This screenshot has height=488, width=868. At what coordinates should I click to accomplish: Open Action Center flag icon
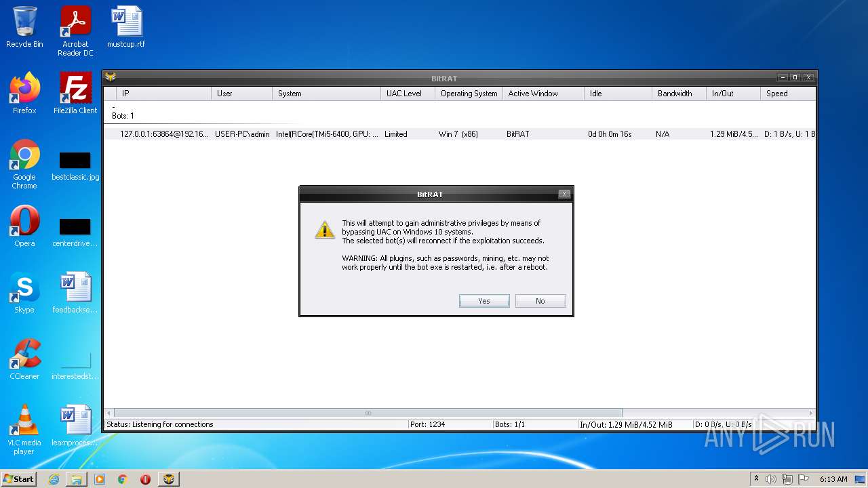pos(804,479)
